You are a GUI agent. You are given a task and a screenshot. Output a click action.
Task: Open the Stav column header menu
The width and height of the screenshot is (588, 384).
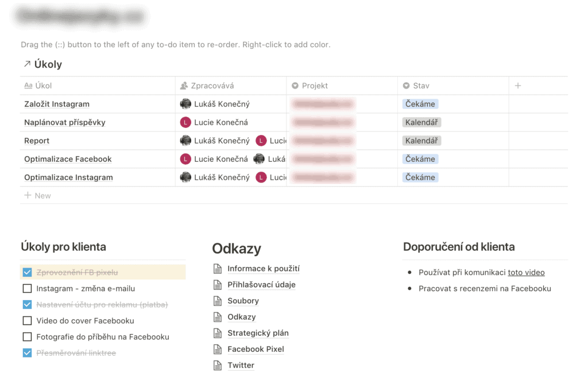coord(421,85)
